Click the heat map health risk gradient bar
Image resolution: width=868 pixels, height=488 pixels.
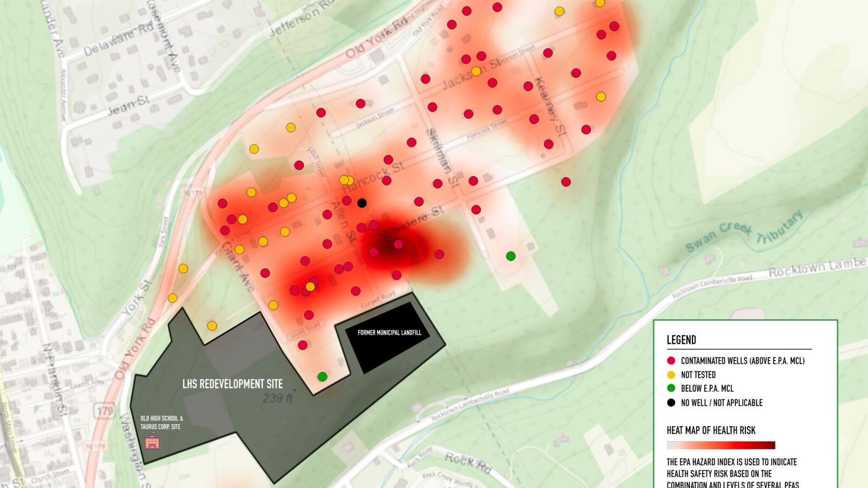click(720, 445)
